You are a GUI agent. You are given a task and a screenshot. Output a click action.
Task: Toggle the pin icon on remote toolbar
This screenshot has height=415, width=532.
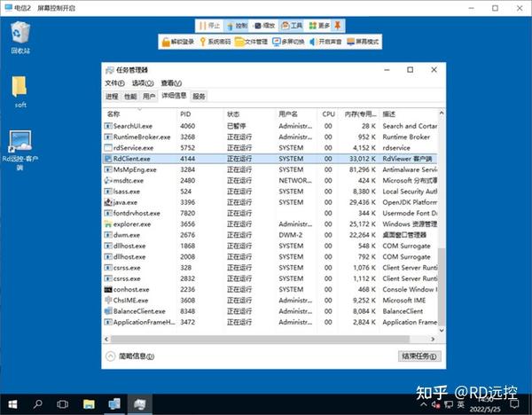(x=338, y=26)
